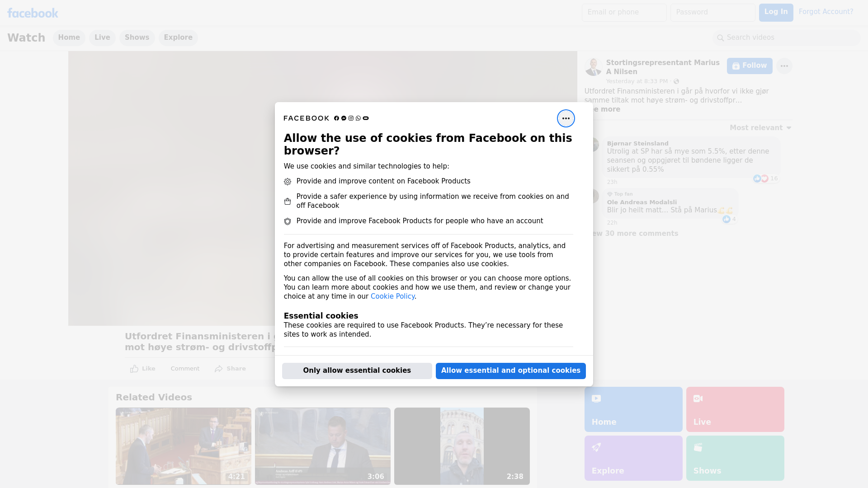Click the Facebook product icons in dialog header
Image resolution: width=868 pixels, height=488 pixels.
tap(351, 118)
